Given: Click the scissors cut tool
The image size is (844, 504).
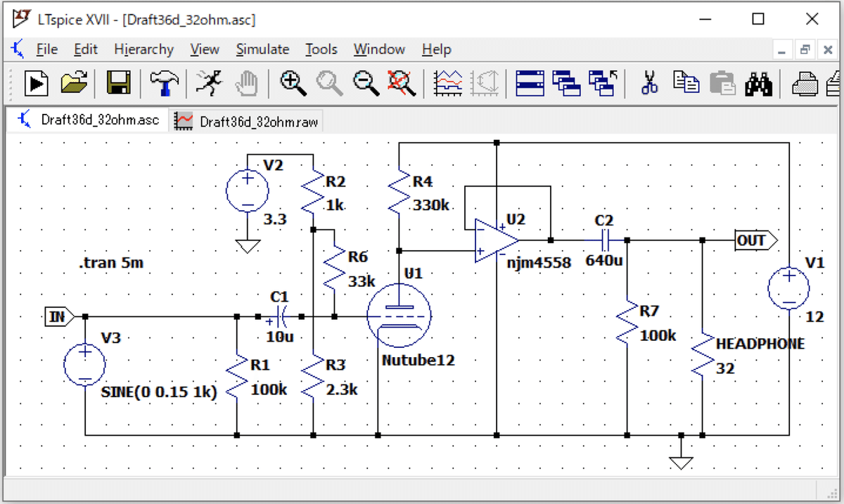Looking at the screenshot, I should pos(650,83).
